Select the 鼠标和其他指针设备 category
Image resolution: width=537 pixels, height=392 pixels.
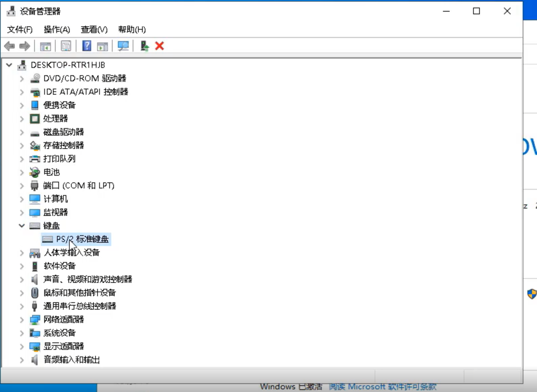click(80, 293)
